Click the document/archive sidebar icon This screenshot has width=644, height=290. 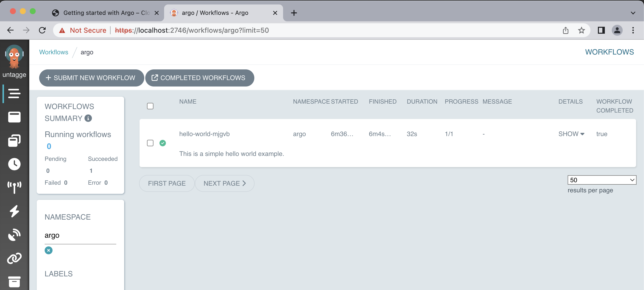coord(14,282)
